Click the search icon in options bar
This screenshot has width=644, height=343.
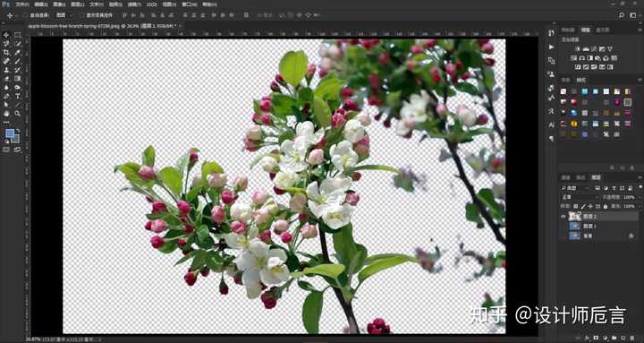(622, 15)
